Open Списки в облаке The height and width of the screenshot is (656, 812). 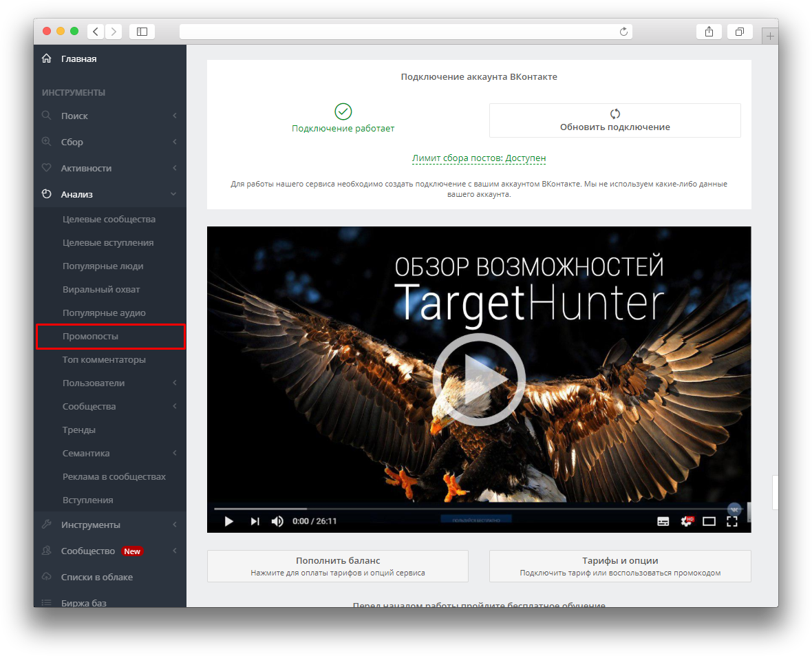(96, 577)
